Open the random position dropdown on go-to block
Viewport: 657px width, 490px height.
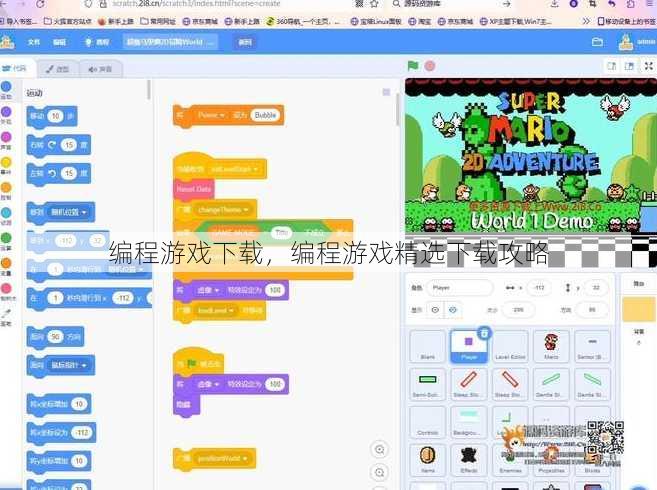(68, 213)
